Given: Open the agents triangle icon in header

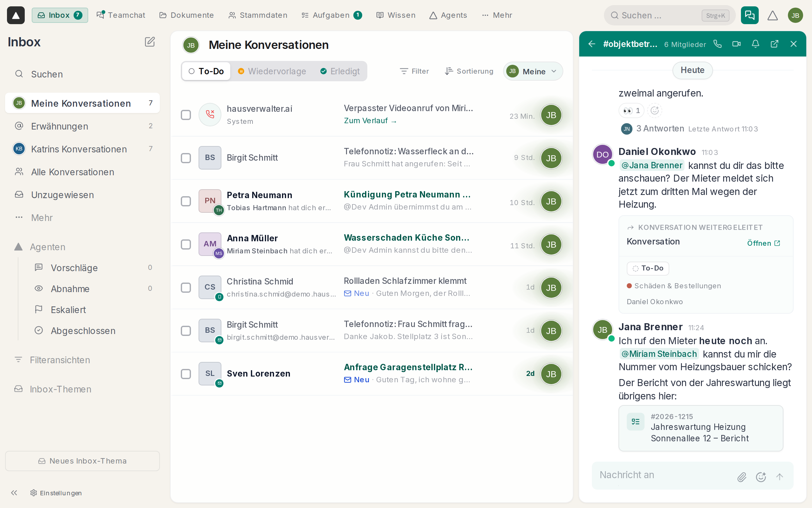Looking at the screenshot, I should pos(772,15).
